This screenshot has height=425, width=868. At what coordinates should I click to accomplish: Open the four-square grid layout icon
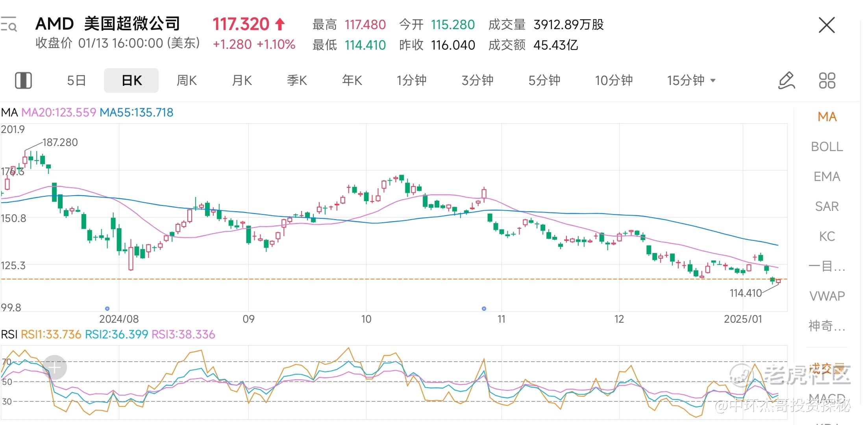click(827, 81)
